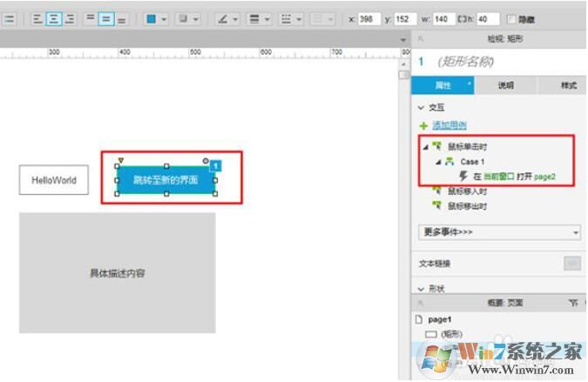Screen dimensions: 588x382
Task: Click the y position field showing 152
Action: (404, 19)
